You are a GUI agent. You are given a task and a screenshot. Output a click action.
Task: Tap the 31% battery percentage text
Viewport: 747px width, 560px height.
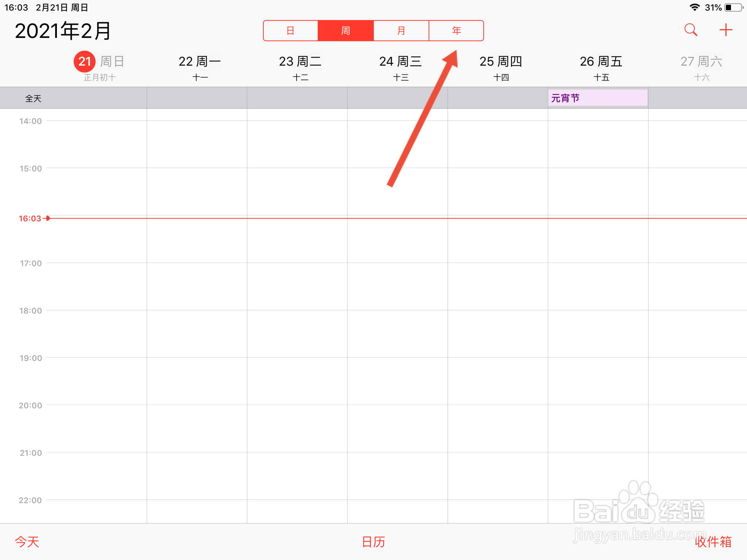(x=713, y=8)
